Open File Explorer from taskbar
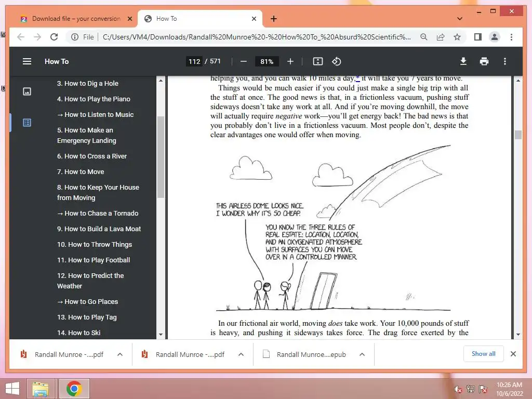This screenshot has height=399, width=532. click(41, 389)
